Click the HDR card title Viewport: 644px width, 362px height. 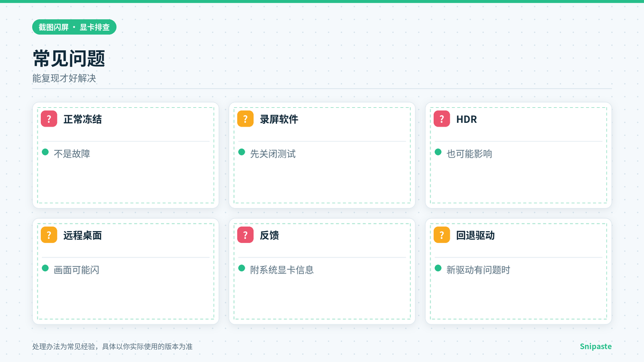[x=466, y=119]
